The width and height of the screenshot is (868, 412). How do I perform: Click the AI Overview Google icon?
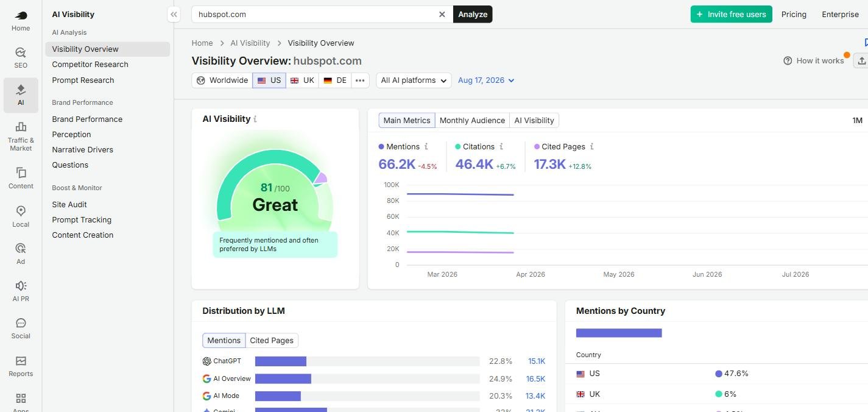tap(206, 378)
